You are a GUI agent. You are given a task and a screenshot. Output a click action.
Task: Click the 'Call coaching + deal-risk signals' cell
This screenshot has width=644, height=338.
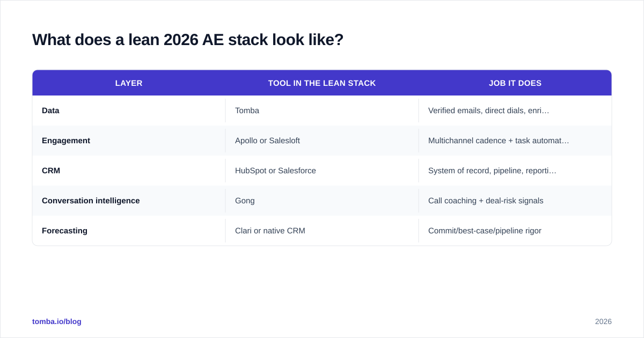click(x=515, y=201)
